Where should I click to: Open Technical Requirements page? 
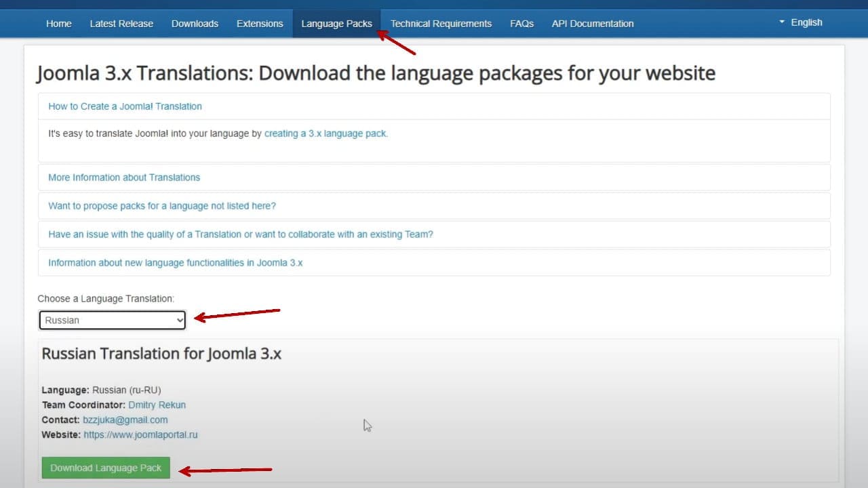pos(441,23)
